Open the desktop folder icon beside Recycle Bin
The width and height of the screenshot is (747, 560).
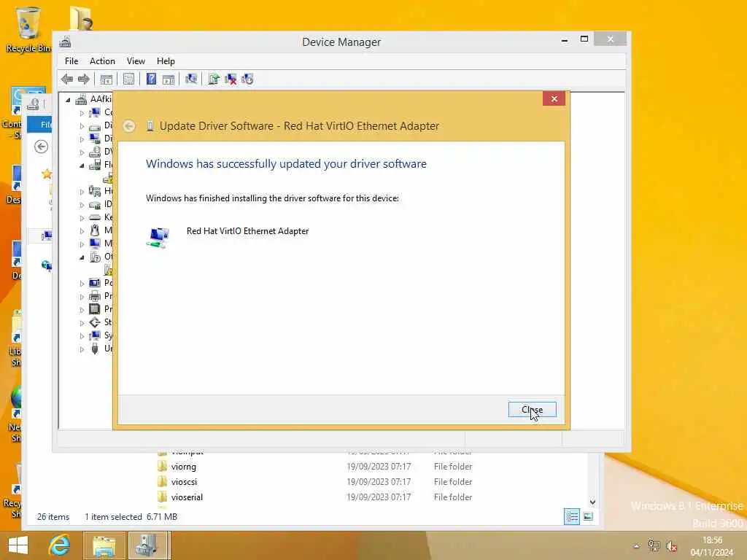coord(81,18)
